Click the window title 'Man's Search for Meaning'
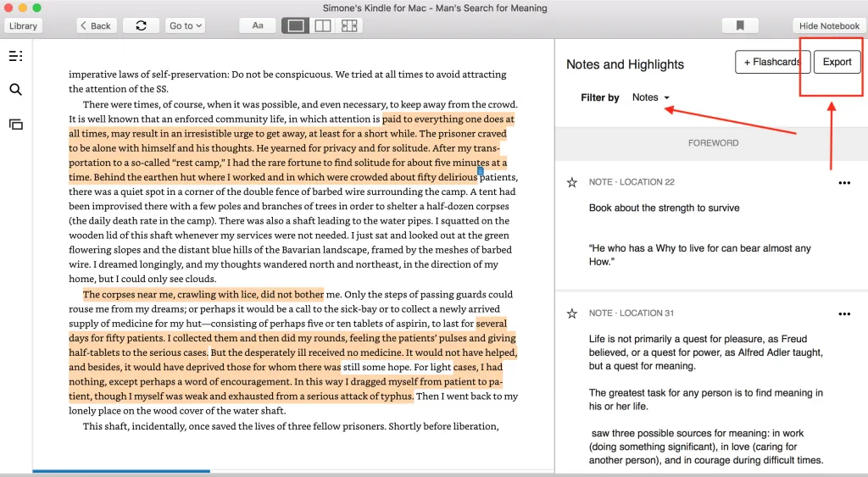The height and width of the screenshot is (477, 868). pos(491,8)
